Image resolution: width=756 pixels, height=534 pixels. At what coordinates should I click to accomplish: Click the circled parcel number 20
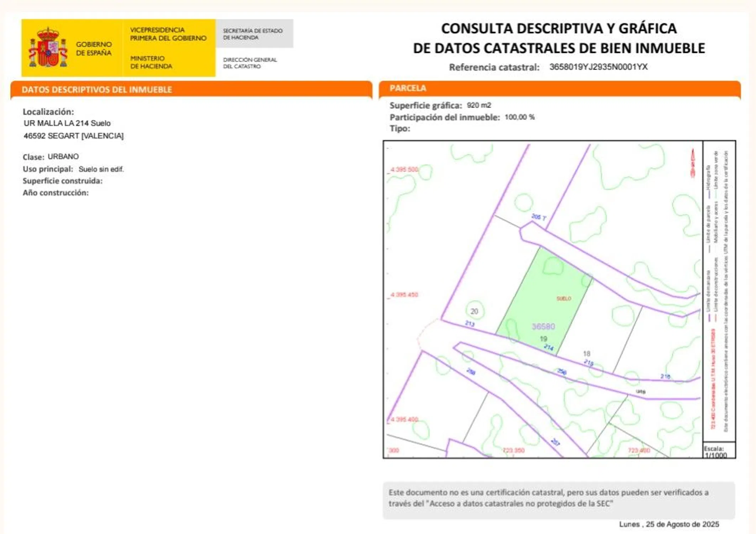tap(474, 311)
